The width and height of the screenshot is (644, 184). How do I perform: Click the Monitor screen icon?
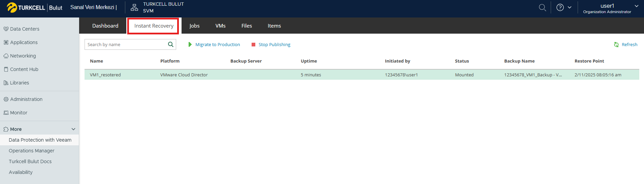tap(6, 113)
